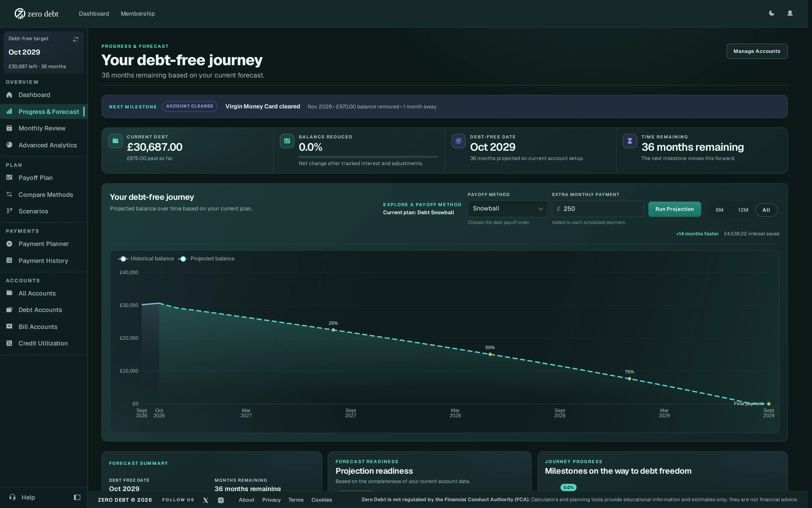This screenshot has width=812, height=508.
Task: Open the Cookies footer link
Action: click(x=321, y=500)
